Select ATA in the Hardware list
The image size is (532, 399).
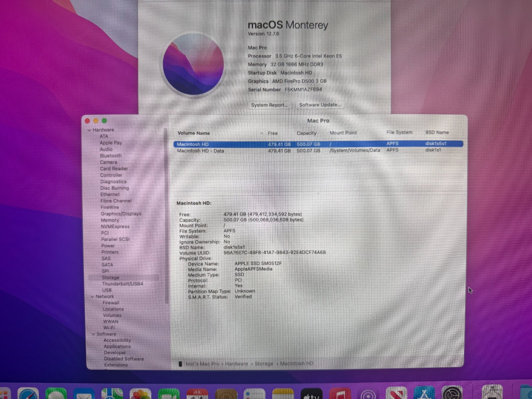tap(104, 136)
